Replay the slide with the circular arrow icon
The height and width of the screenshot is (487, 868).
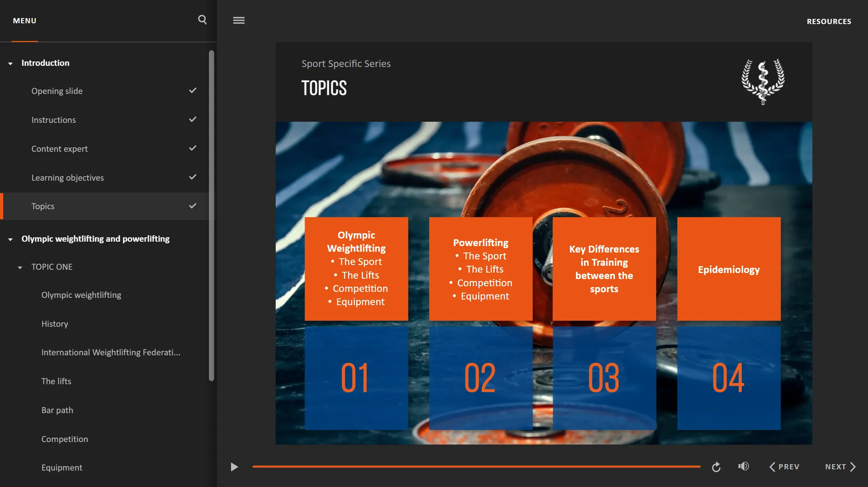tap(716, 467)
